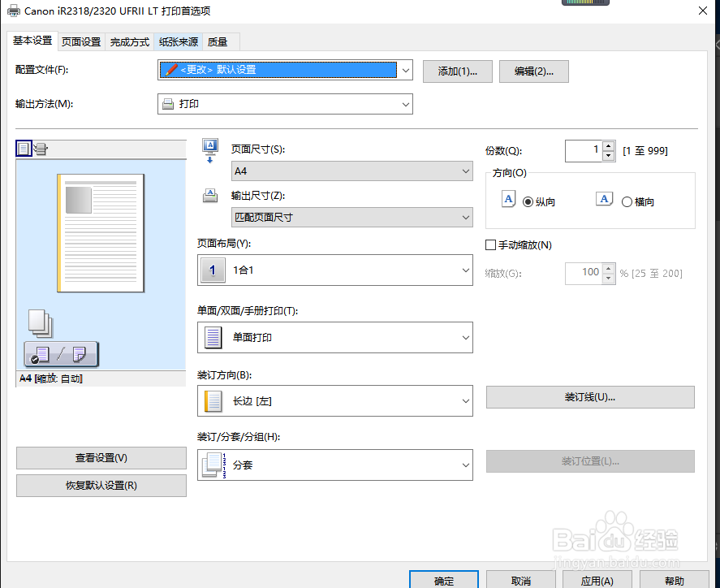Image resolution: width=720 pixels, height=588 pixels.
Task: Decrease copies with the down arrow
Action: tap(609, 156)
